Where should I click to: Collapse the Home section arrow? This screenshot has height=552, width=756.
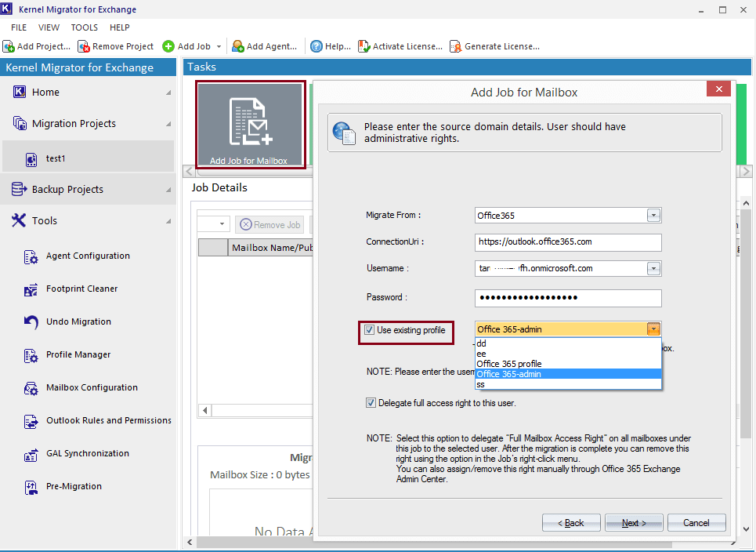(168, 93)
